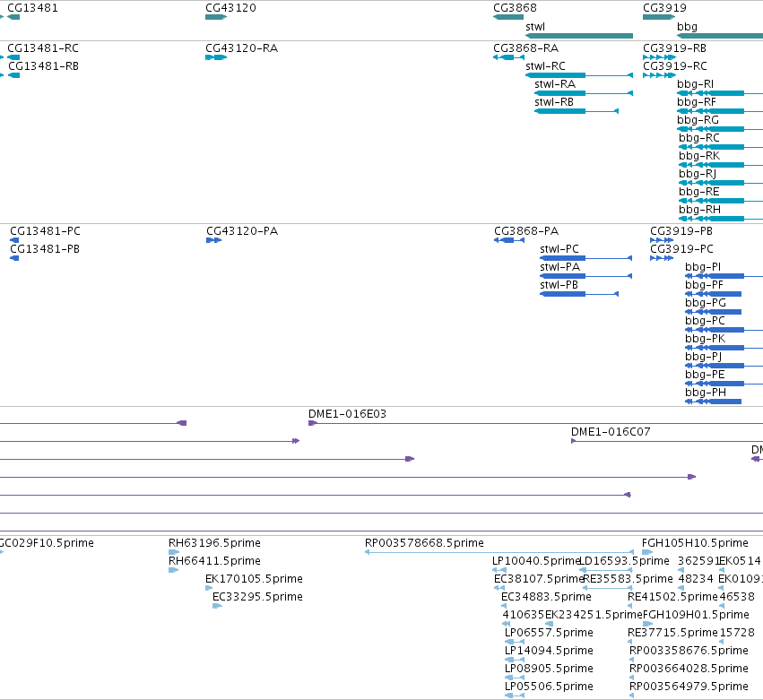The image size is (763, 700).
Task: Select EST LP06557.5prime
Action: (x=515, y=642)
